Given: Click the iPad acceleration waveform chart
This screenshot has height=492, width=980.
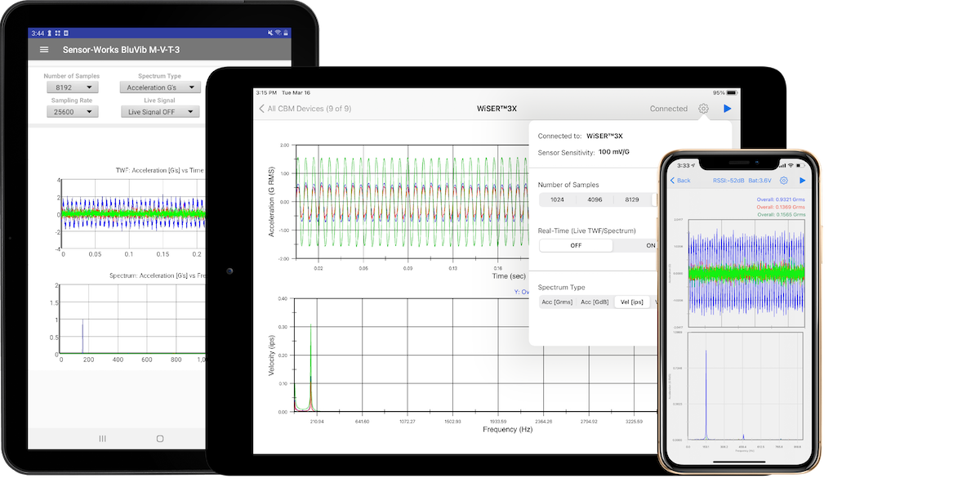Looking at the screenshot, I should 412,201.
